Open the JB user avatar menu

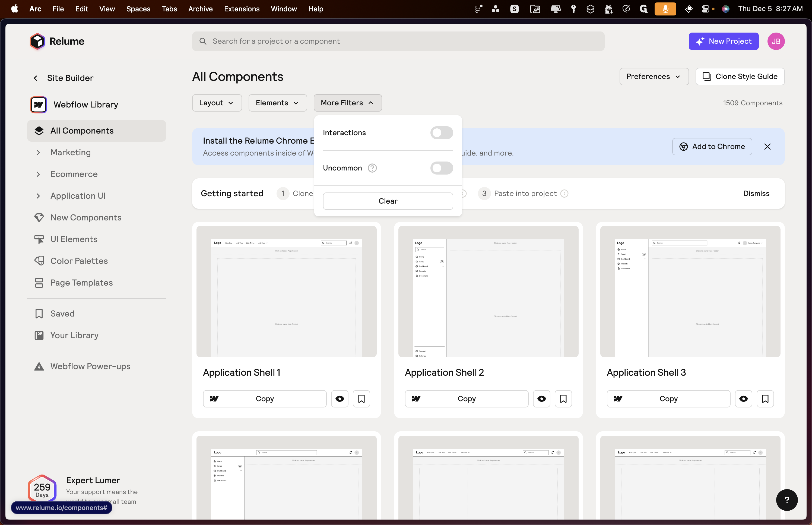click(x=776, y=41)
